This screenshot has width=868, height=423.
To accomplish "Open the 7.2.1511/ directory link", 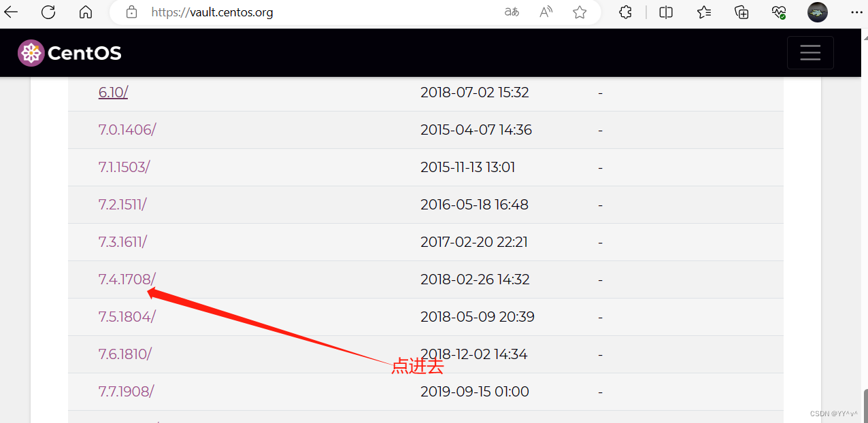I will point(122,205).
